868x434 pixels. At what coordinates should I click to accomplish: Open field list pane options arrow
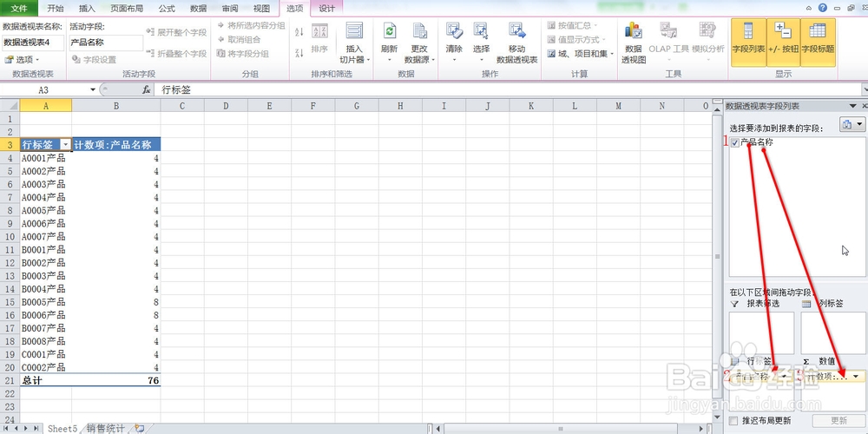coord(853,106)
